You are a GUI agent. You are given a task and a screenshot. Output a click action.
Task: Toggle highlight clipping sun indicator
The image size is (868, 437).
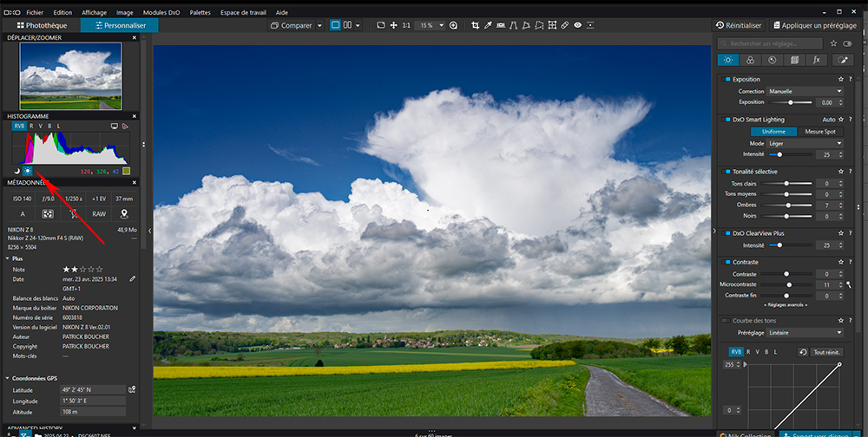click(x=28, y=171)
